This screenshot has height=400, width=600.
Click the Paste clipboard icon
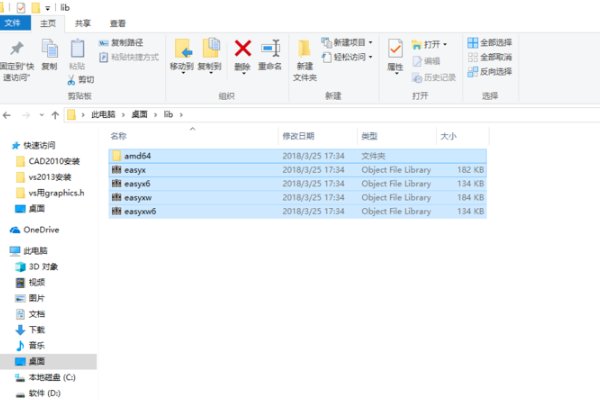pos(77,49)
